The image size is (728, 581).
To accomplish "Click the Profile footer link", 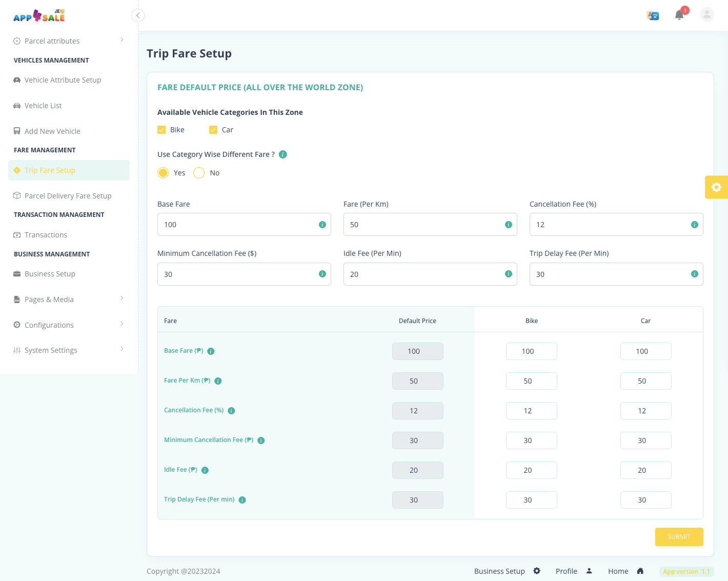I will pos(567,571).
